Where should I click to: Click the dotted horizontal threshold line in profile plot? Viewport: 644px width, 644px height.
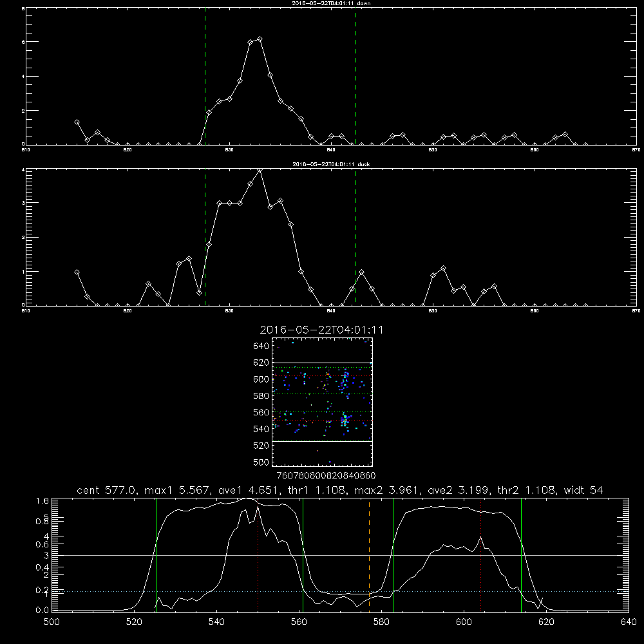341,591
